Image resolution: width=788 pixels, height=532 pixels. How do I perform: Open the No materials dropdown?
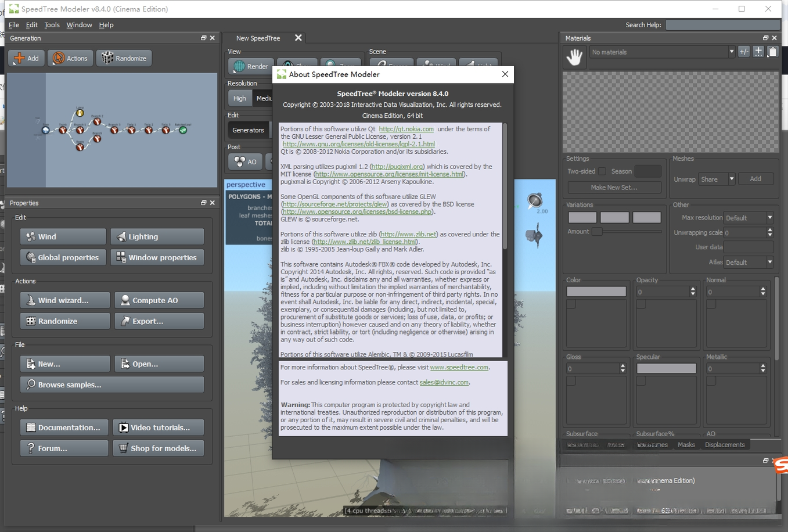click(x=663, y=52)
